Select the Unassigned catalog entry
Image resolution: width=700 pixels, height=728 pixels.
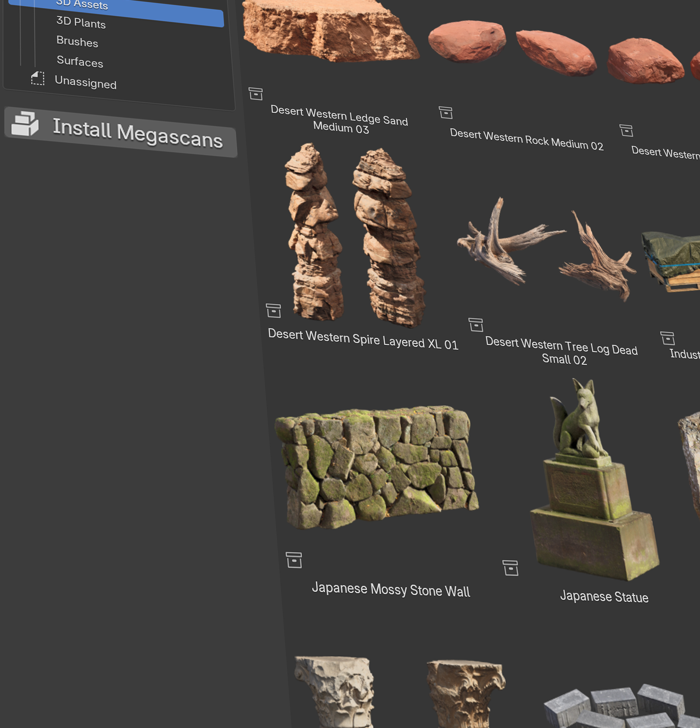(85, 82)
